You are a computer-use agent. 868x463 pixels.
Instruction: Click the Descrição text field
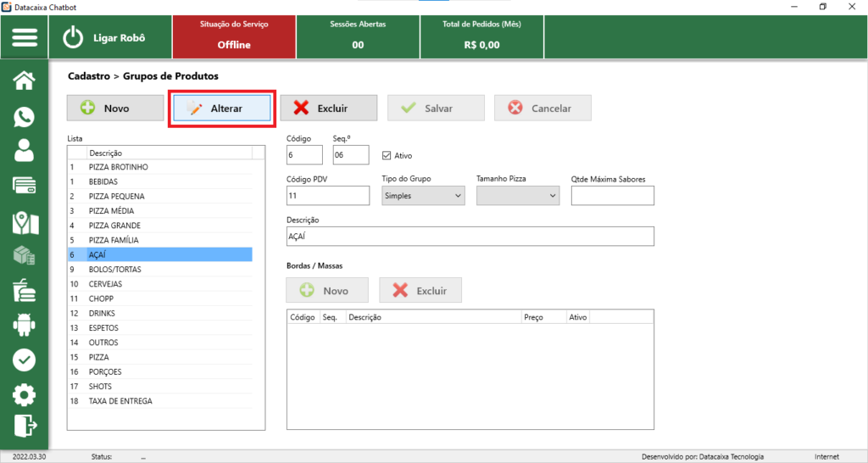(x=470, y=237)
